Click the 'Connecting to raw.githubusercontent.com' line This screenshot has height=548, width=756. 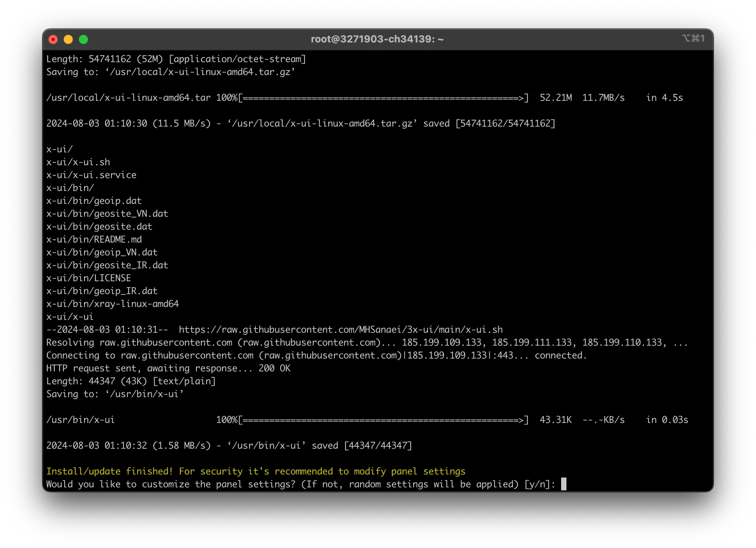317,355
